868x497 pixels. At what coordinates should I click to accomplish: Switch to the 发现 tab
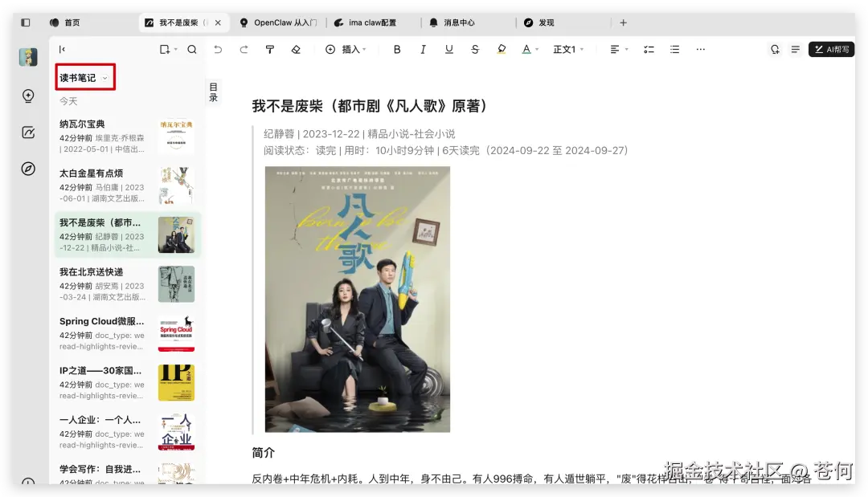point(538,22)
